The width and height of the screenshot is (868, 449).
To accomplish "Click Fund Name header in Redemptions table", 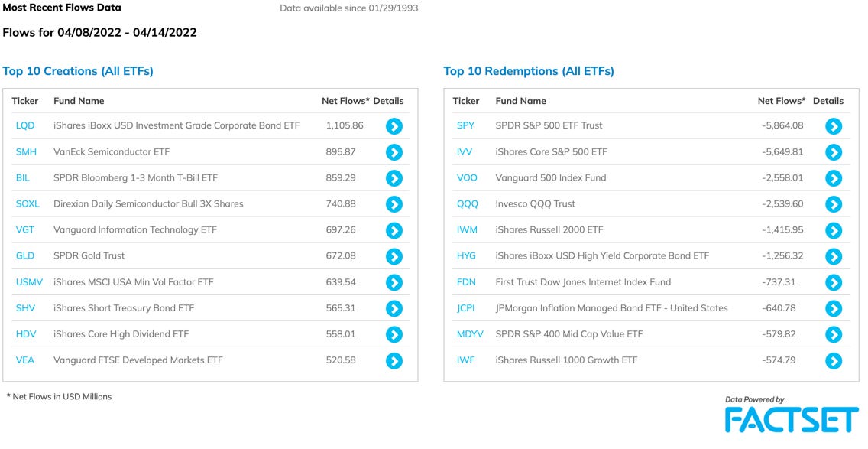I will pyautogui.click(x=521, y=101).
